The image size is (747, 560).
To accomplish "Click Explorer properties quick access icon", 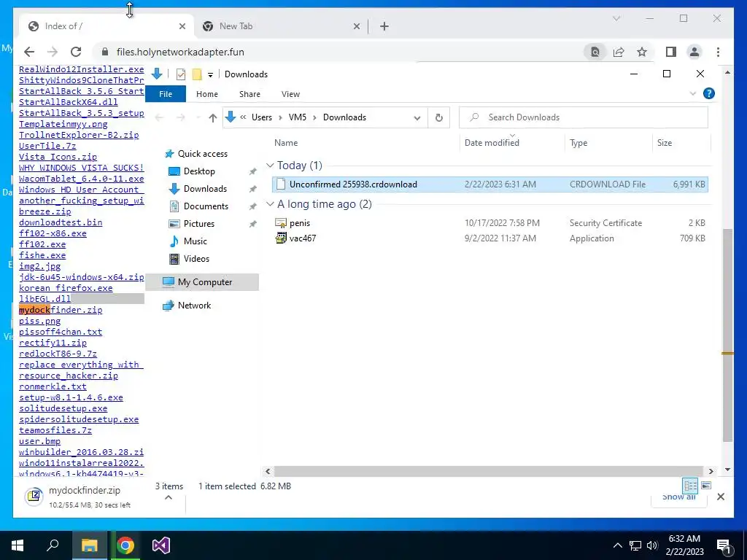I will (x=181, y=74).
